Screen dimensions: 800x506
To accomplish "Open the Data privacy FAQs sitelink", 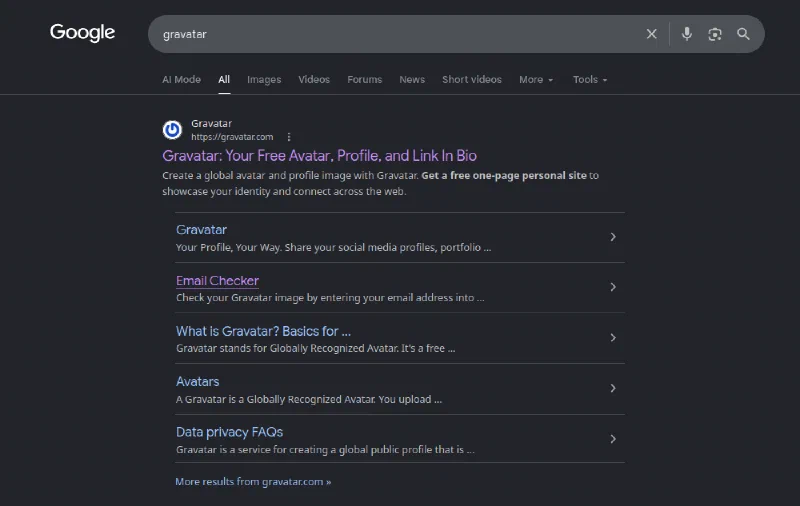I will (x=229, y=432).
